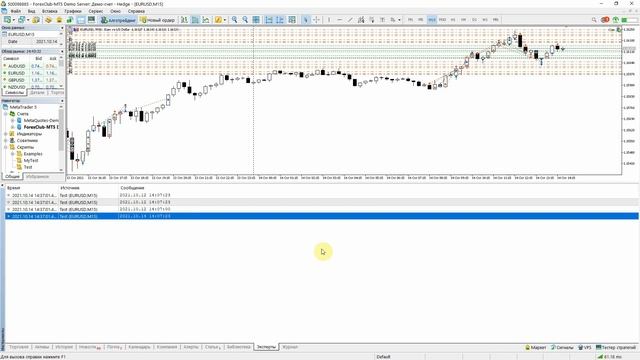Select the EURUSD row in Market Watch
640x360 pixels.
pyautogui.click(x=31, y=73)
